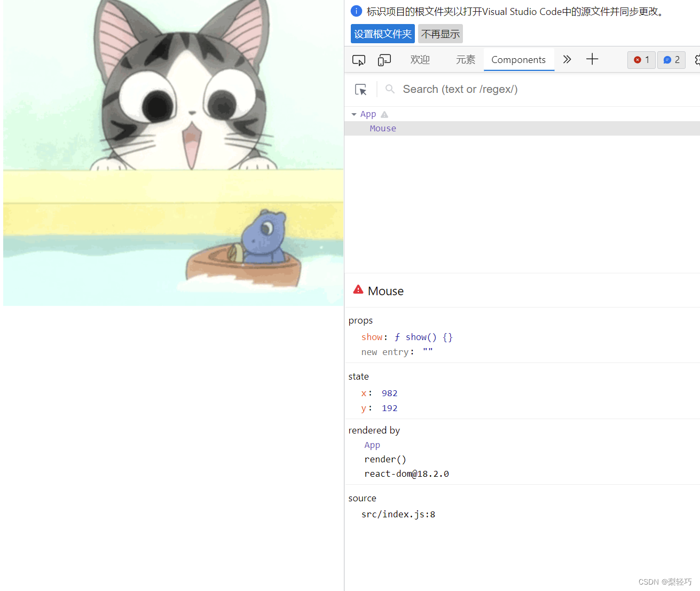This screenshot has width=700, height=591.
Task: Click the warning triangle beside Mouse heading
Action: pyautogui.click(x=358, y=289)
